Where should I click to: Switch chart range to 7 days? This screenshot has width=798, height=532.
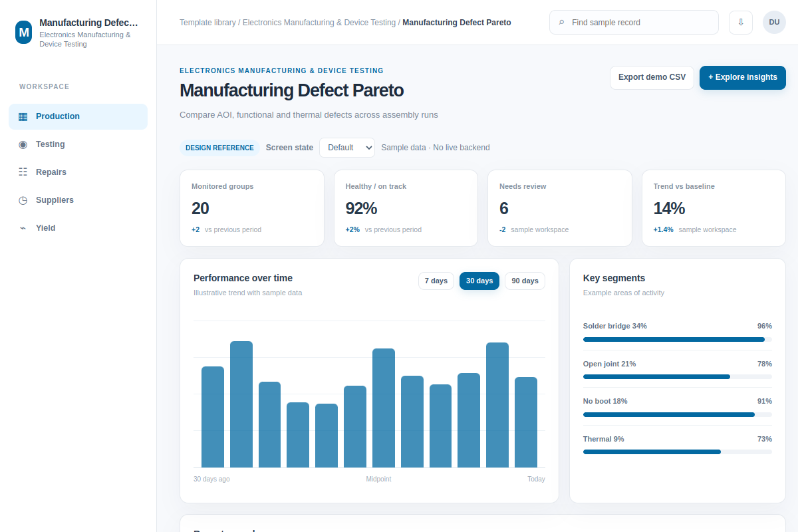point(436,281)
